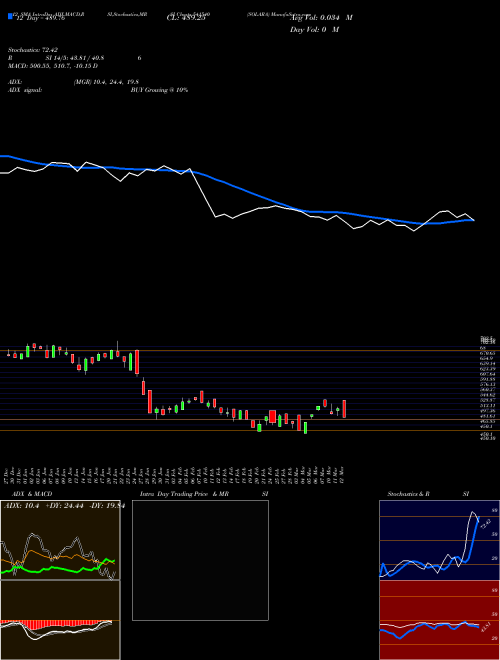This screenshot has height=660, width=500.
Task: Click the lowest green candlestick near the bottom orange line
Action: click(306, 428)
